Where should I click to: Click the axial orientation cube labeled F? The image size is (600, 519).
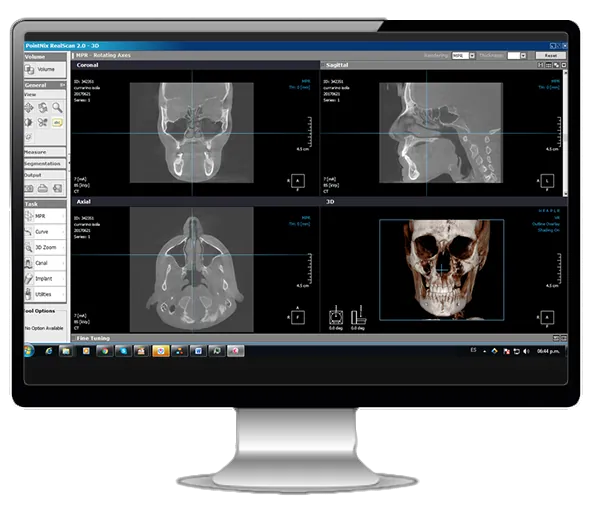(298, 317)
